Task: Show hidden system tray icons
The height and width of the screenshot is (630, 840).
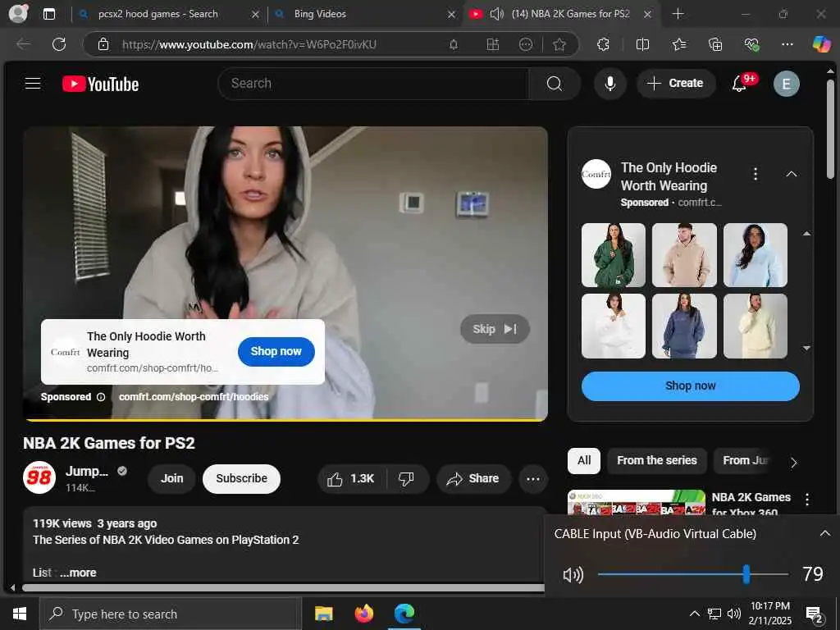Action: pyautogui.click(x=694, y=614)
